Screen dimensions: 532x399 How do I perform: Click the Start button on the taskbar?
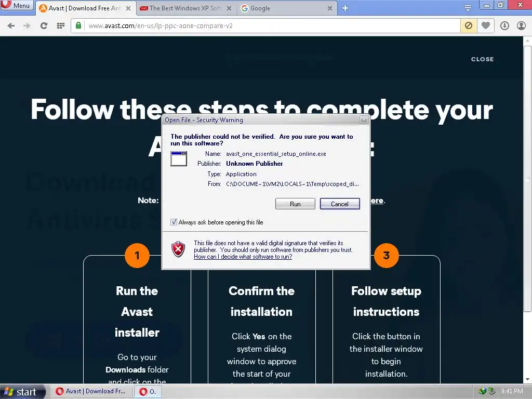tap(22, 392)
